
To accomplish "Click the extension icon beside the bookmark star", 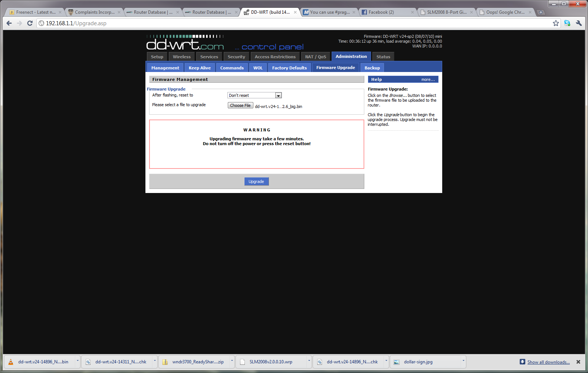I will click(567, 23).
